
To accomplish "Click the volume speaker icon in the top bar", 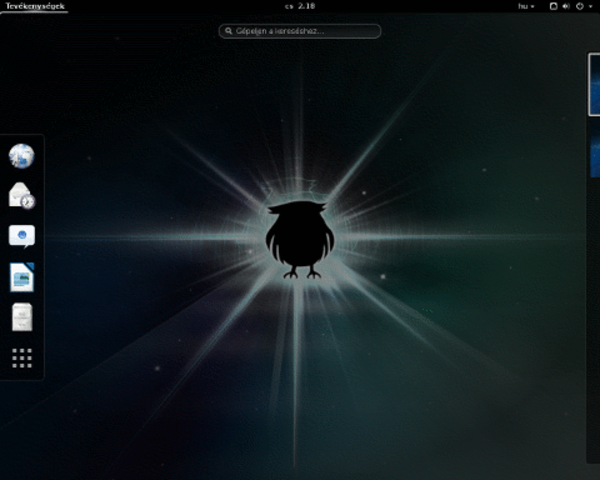I will pos(566,6).
